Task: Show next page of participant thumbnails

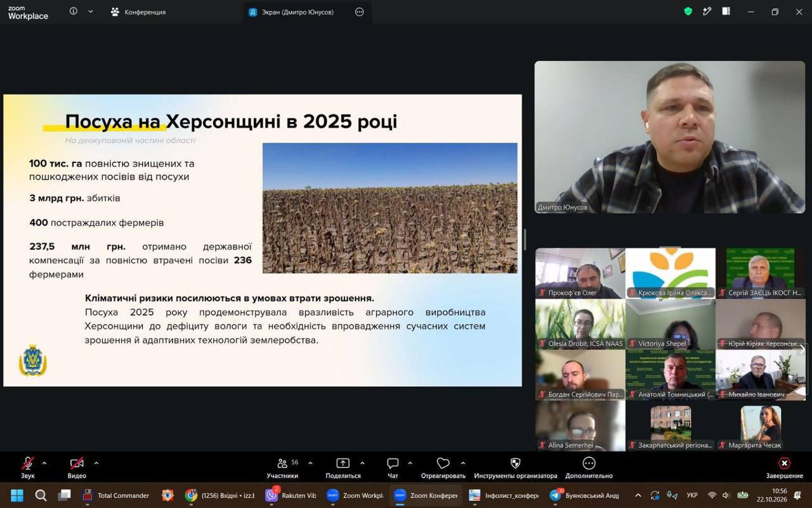Action: (x=802, y=349)
